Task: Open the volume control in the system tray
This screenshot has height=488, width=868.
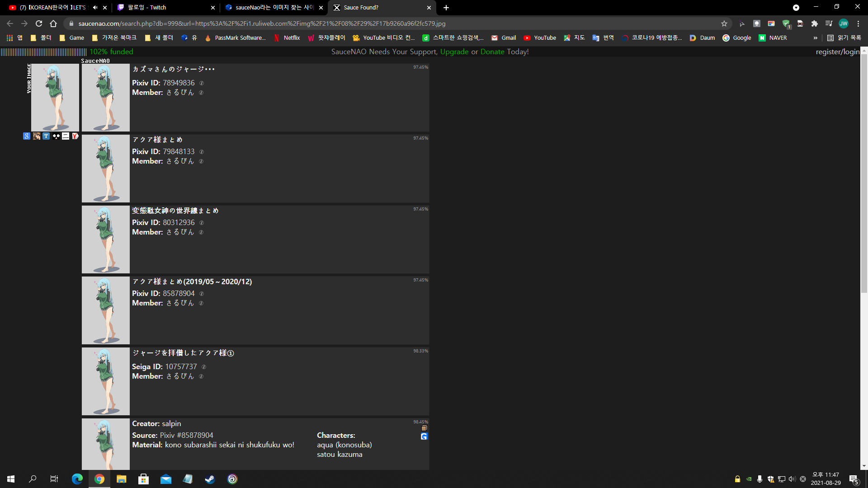Action: (792, 479)
